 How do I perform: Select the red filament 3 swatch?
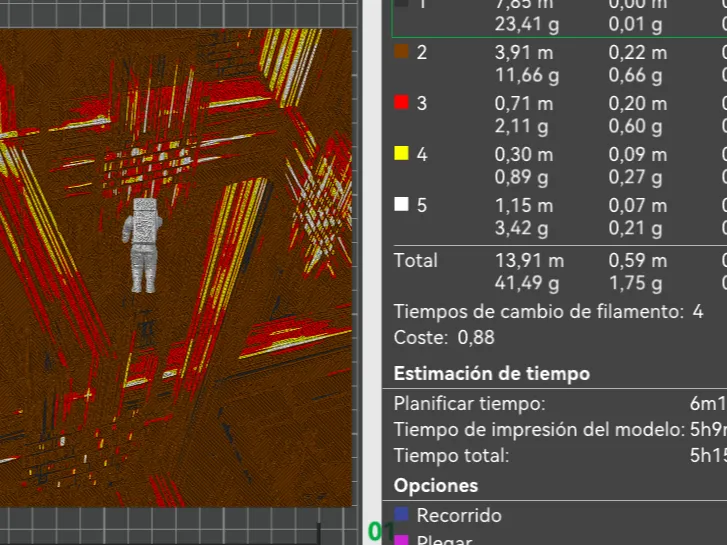(x=402, y=103)
